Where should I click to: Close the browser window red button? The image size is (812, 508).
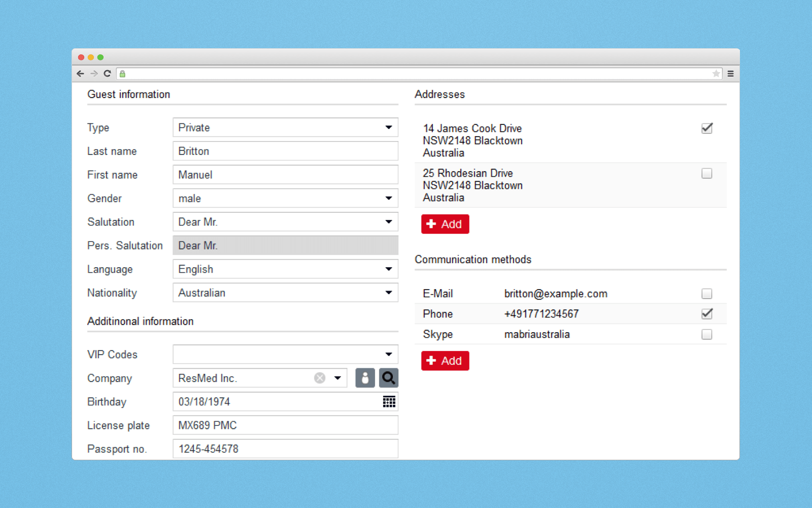click(81, 57)
